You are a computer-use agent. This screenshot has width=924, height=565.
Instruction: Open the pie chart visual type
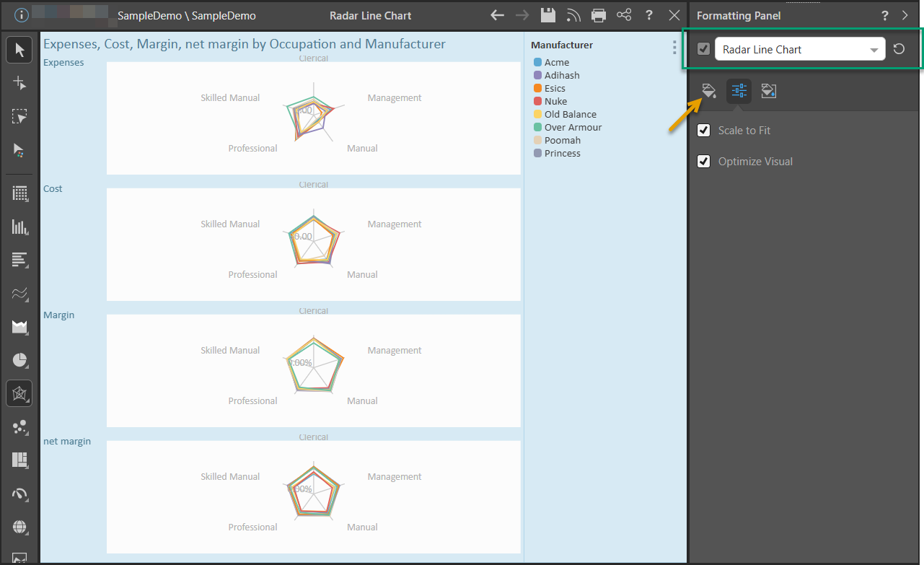pos(19,359)
